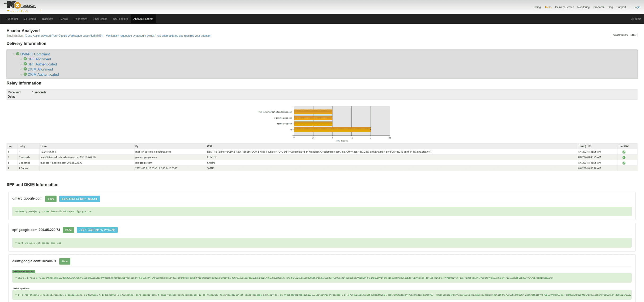Open DKIM Alignment link

tap(40, 69)
